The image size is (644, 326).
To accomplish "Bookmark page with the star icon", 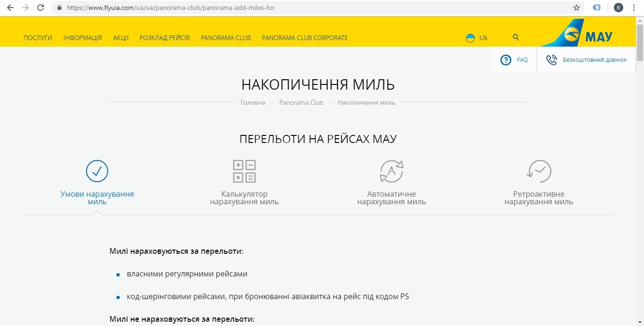I will tap(576, 8).
